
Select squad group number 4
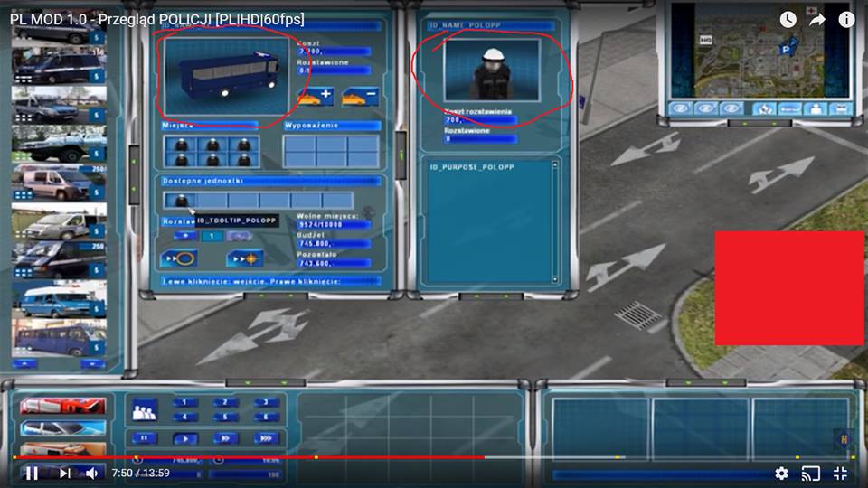click(184, 417)
